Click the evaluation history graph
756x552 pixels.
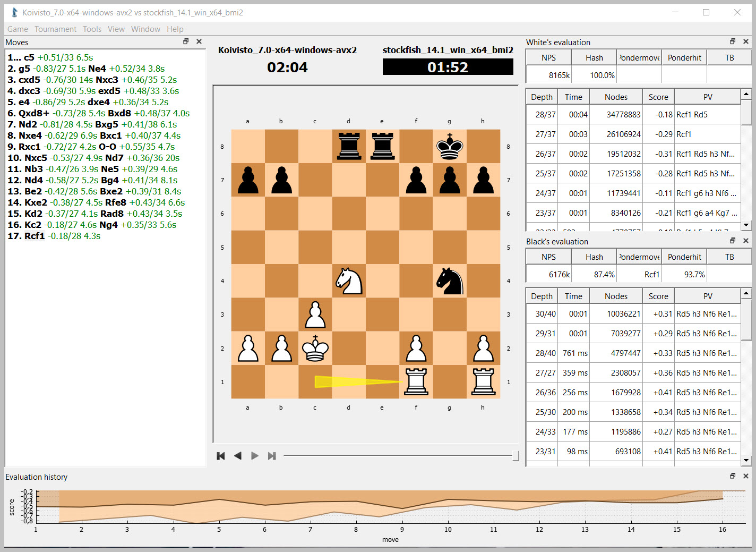click(x=390, y=506)
